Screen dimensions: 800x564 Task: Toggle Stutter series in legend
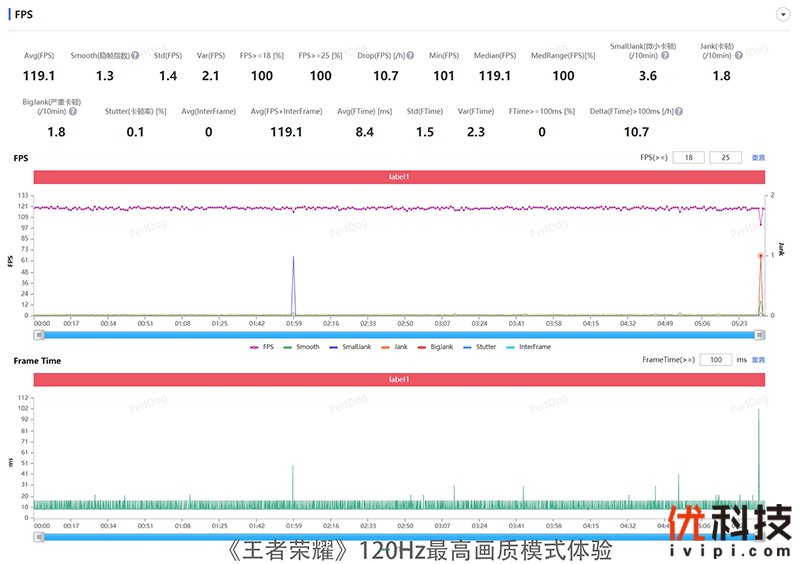(480, 347)
